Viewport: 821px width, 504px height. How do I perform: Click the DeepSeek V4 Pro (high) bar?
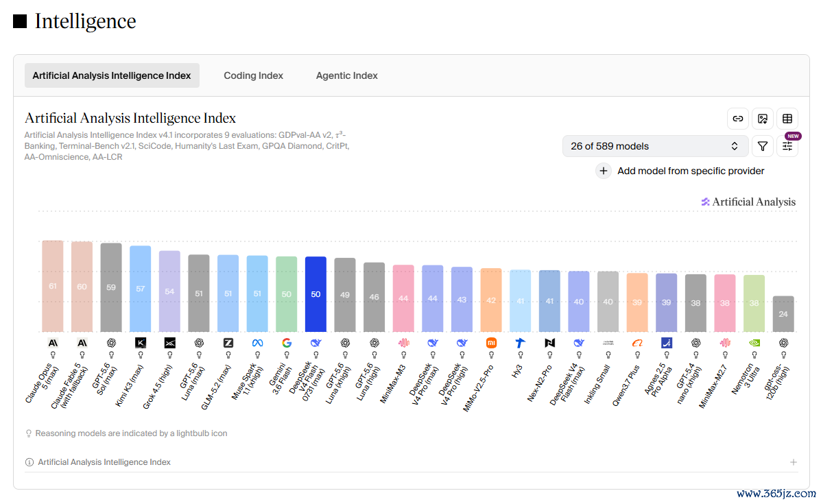(x=462, y=300)
